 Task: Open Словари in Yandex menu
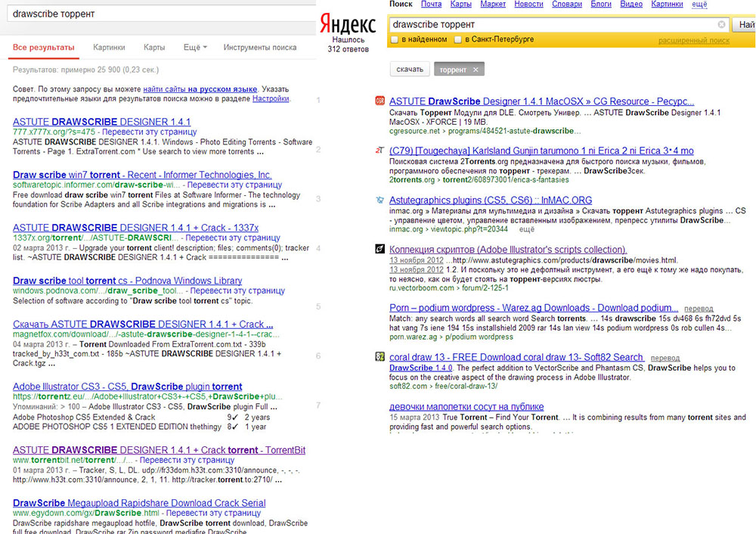pos(567,5)
